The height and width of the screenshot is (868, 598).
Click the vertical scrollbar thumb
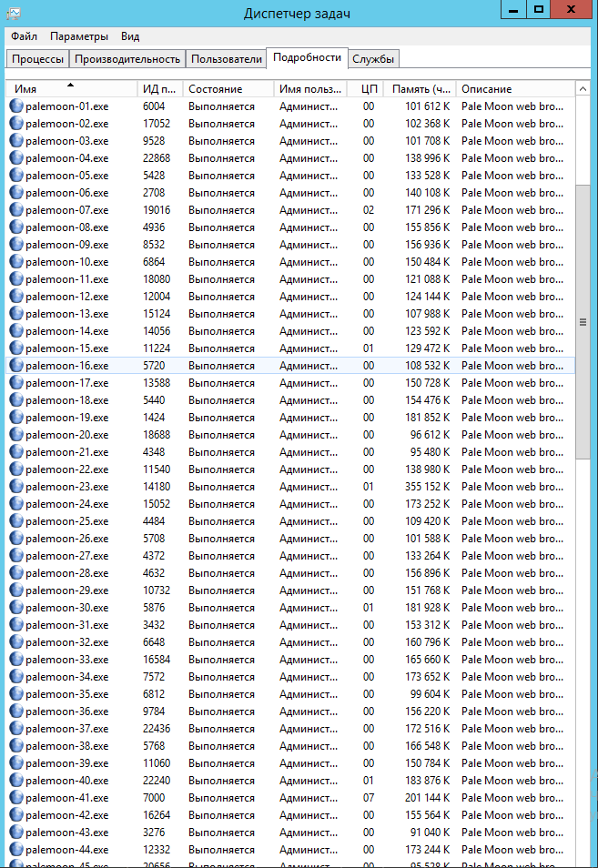(583, 322)
